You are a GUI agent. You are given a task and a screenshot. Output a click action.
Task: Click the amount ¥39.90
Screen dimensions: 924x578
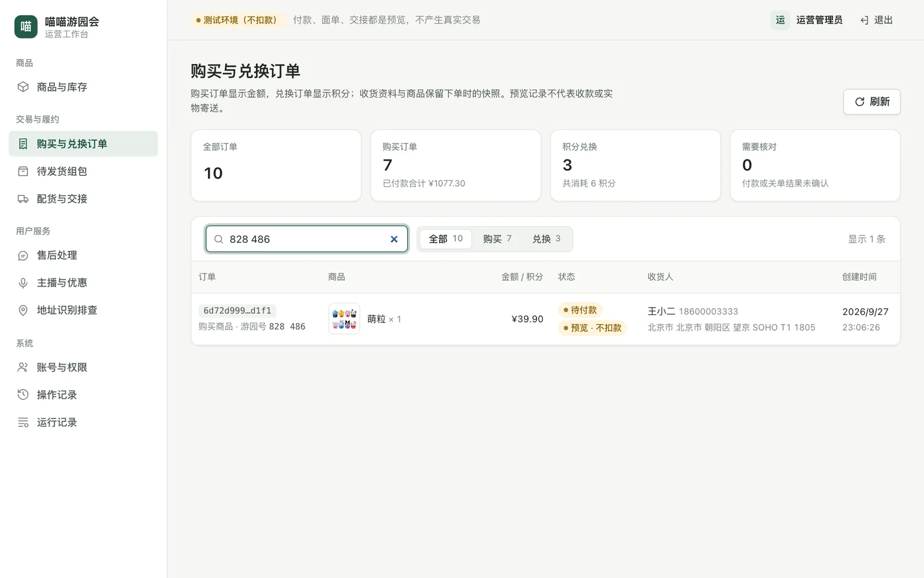(527, 319)
